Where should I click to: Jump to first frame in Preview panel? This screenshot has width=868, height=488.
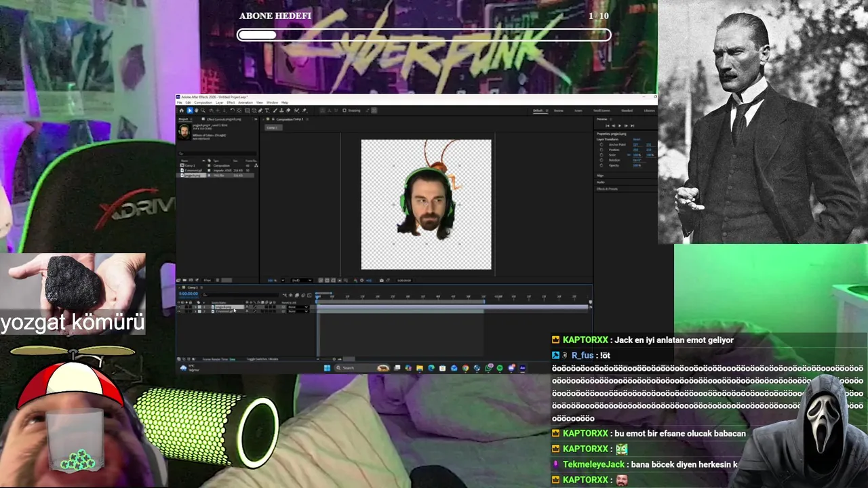(608, 126)
